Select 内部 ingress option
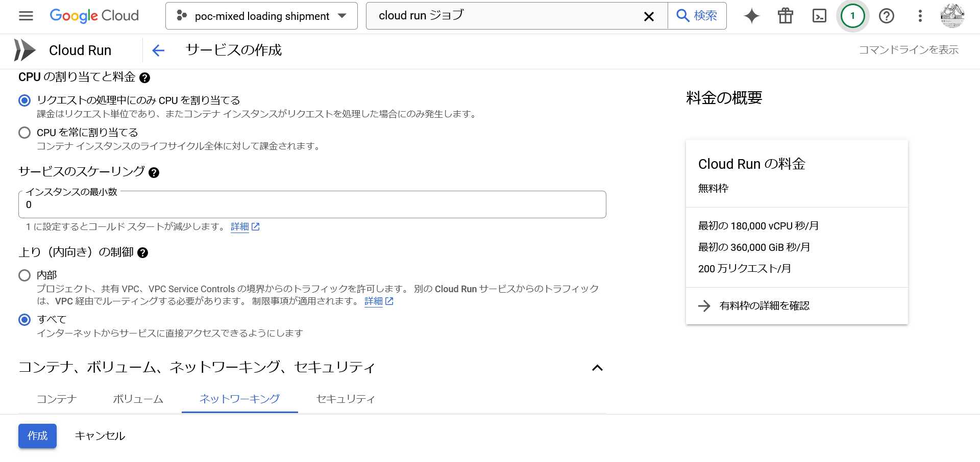Viewport: 980px width, 462px height. click(x=24, y=275)
